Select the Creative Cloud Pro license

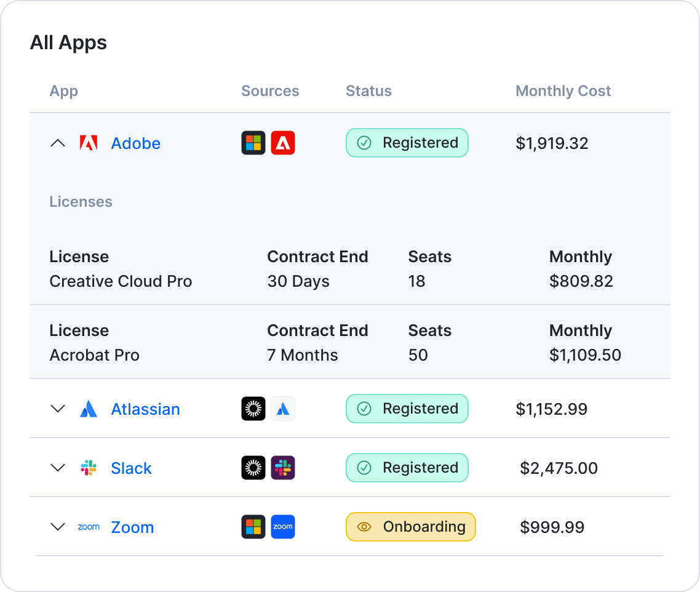click(121, 281)
